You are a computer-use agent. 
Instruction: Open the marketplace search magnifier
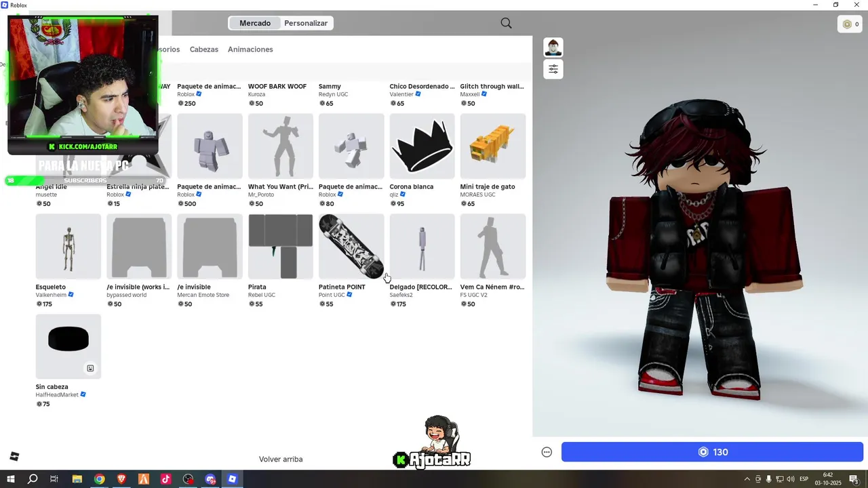[506, 23]
